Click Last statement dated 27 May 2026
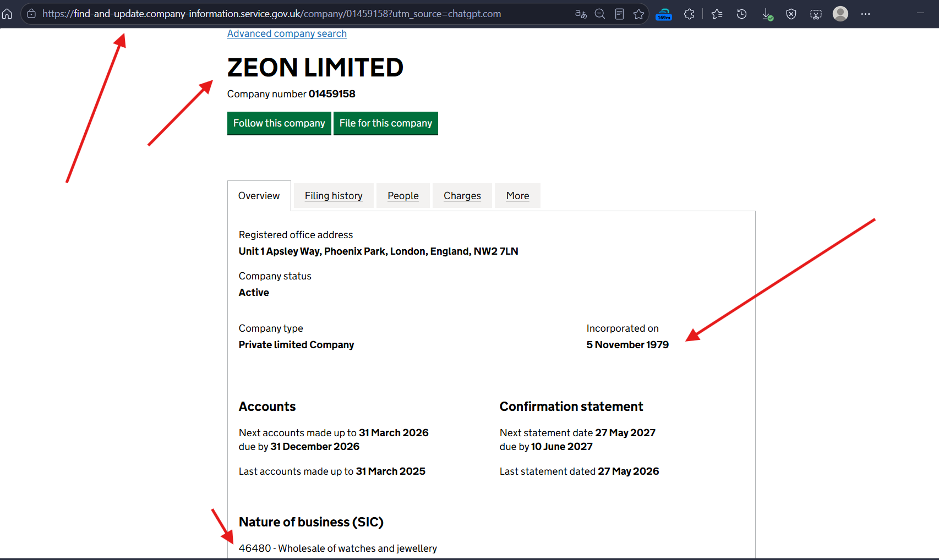Image resolution: width=939 pixels, height=560 pixels. click(x=579, y=471)
